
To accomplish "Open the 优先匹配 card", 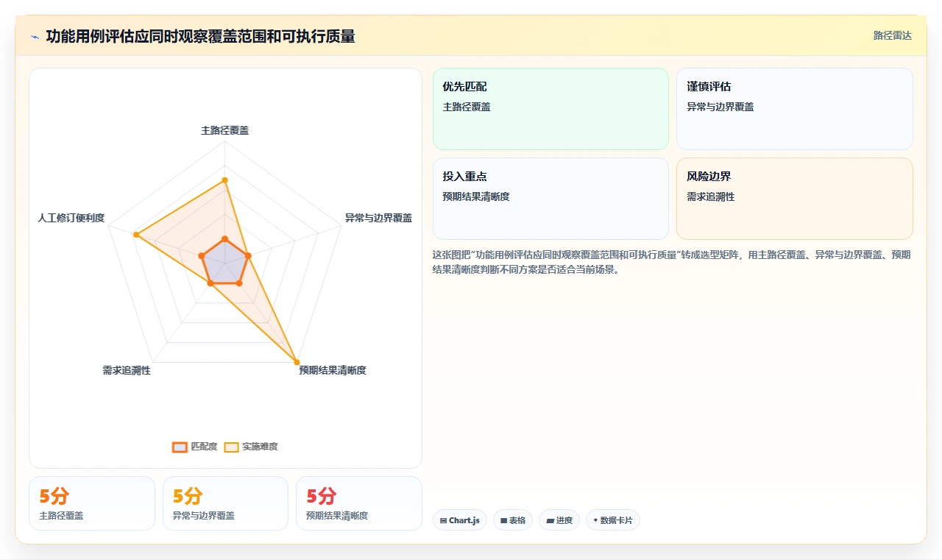I will (x=550, y=109).
